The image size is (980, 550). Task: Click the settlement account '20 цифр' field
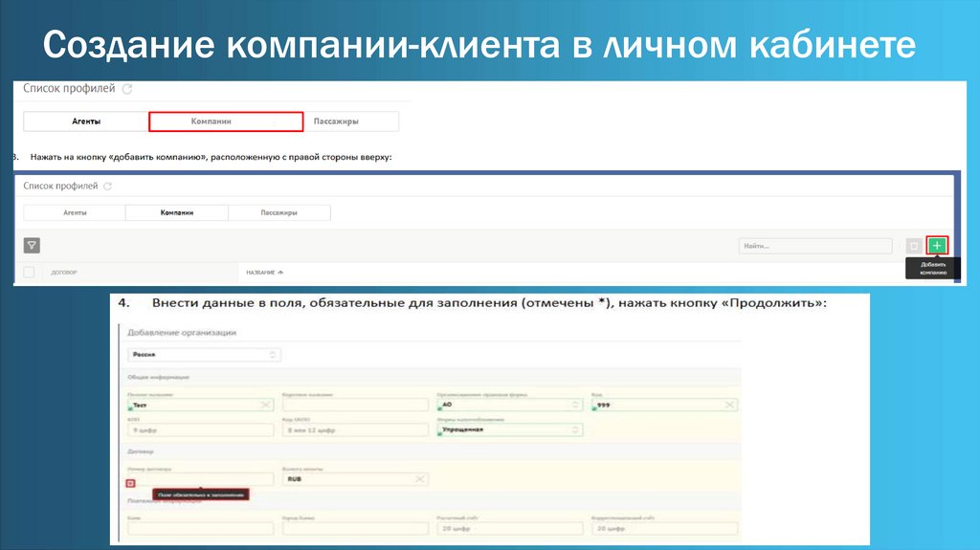tap(510, 529)
